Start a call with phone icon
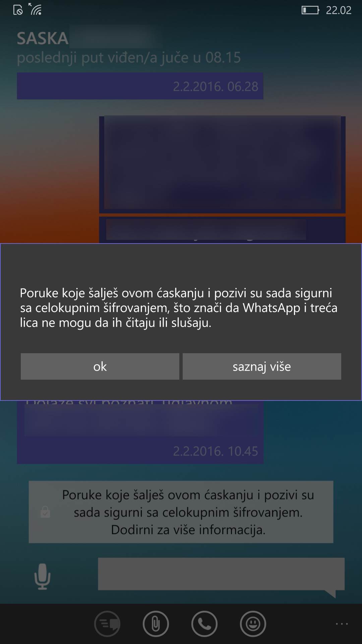 [x=204, y=624]
